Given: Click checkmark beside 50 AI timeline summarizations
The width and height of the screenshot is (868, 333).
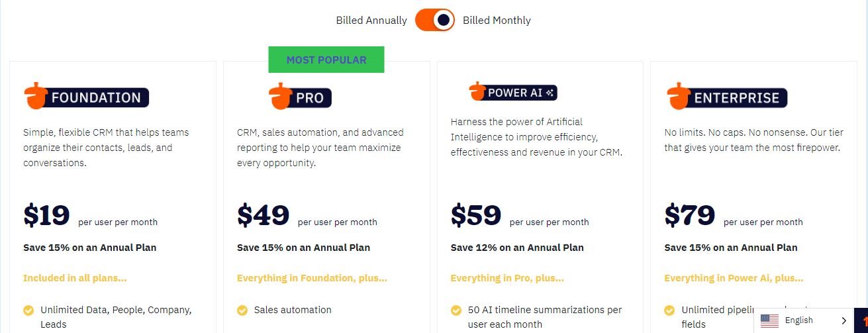Looking at the screenshot, I should [456, 310].
